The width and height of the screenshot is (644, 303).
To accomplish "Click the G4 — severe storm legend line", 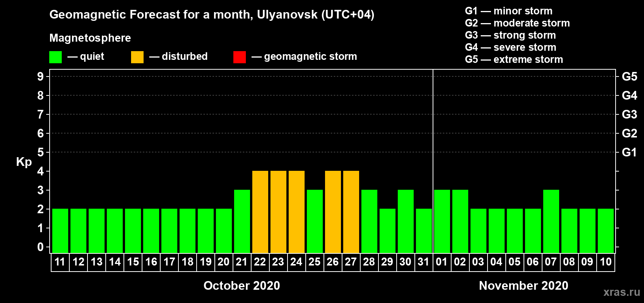I will tap(511, 47).
